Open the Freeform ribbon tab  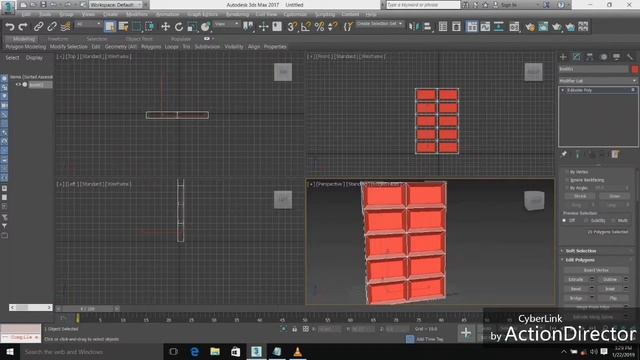[x=58, y=39]
